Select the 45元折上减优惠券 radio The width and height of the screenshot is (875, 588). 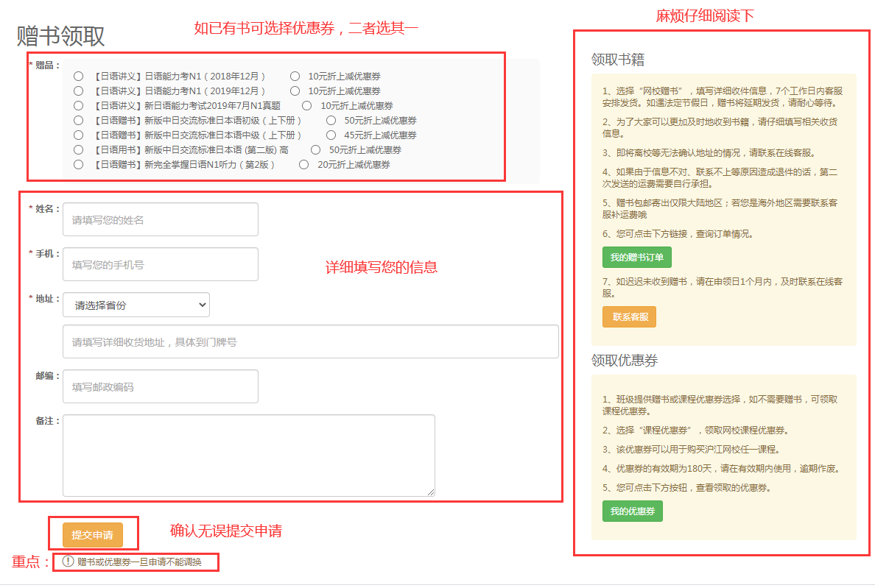coord(331,135)
